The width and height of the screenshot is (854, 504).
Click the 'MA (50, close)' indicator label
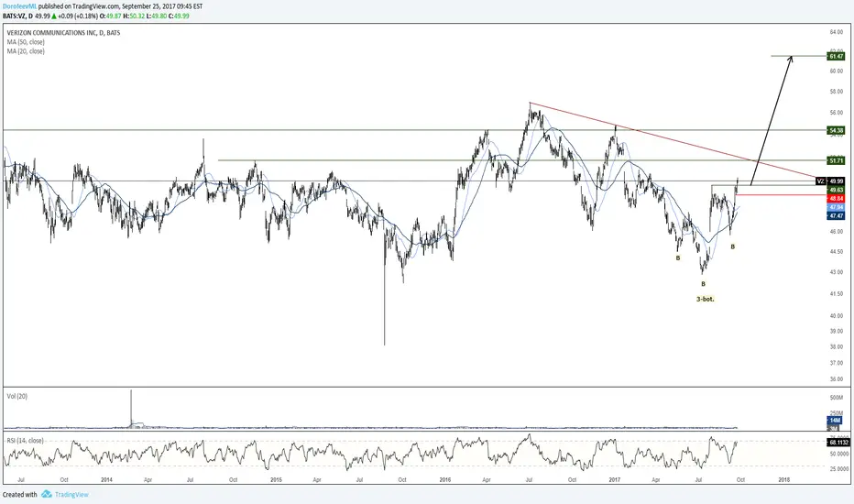26,42
